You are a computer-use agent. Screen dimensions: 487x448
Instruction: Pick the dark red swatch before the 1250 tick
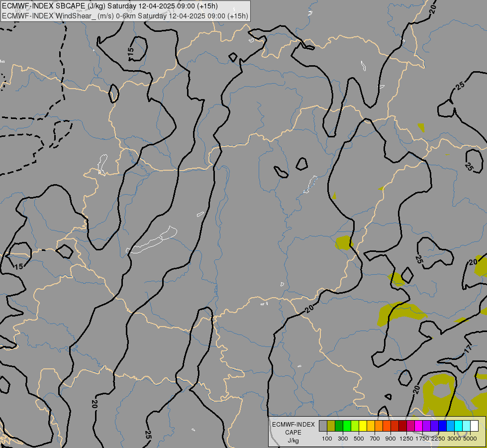coord(402,426)
